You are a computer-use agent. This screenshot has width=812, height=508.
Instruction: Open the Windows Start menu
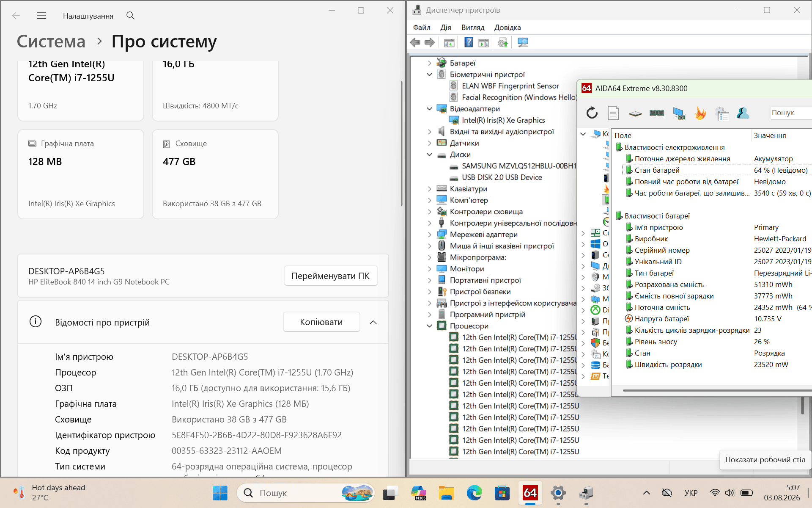click(220, 493)
